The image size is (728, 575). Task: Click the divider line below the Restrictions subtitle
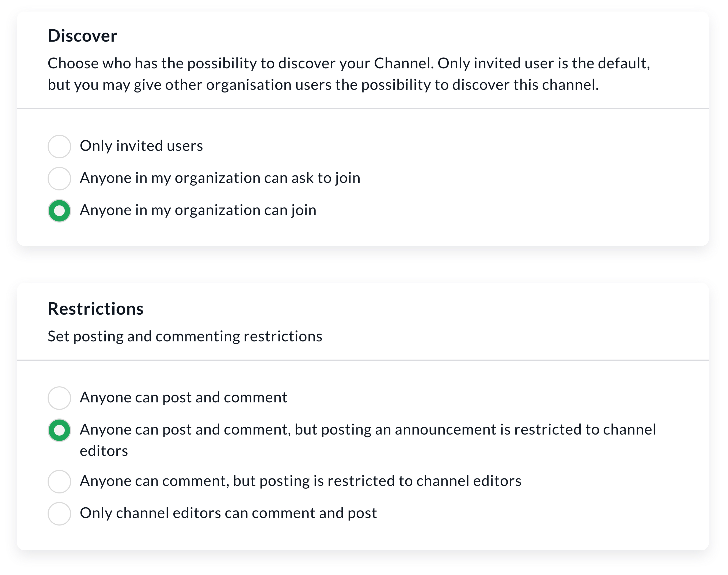coord(363,360)
